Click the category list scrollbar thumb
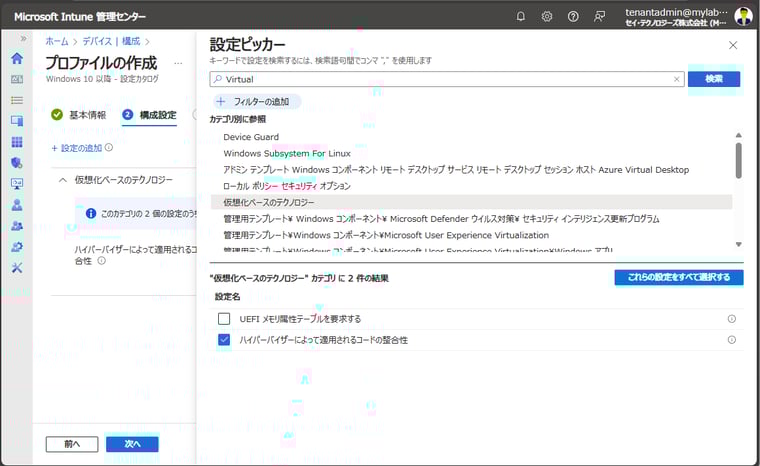This screenshot has width=760, height=466. [738, 160]
